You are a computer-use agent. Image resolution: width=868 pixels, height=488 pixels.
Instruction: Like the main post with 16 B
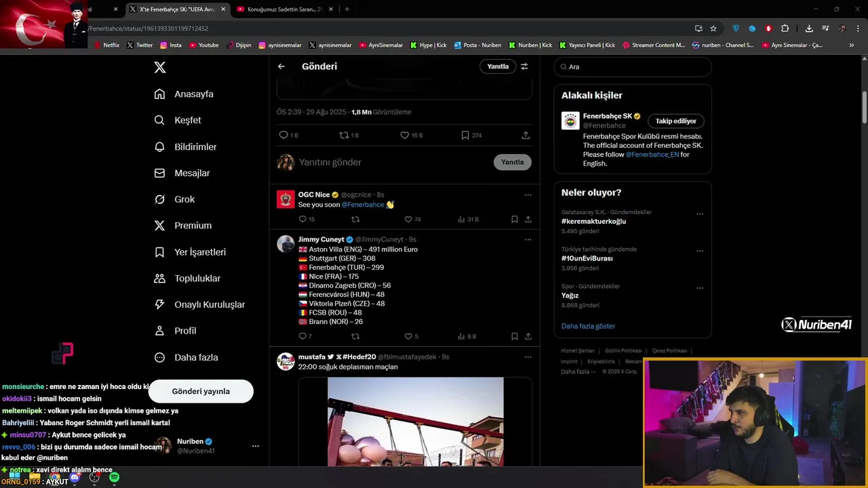tap(411, 135)
